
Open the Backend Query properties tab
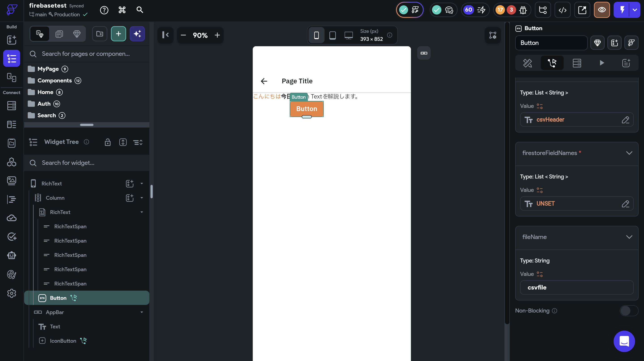click(x=577, y=63)
